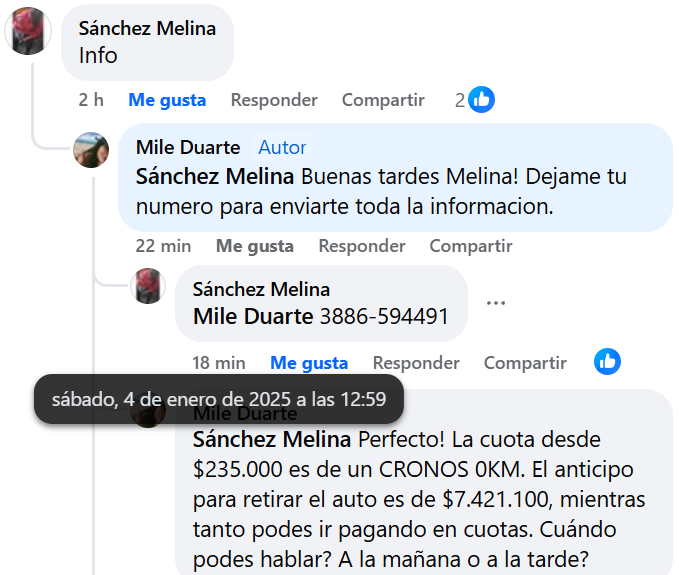Share the 'Info' comment via Compartir
This screenshot has height=575, width=679.
click(x=383, y=100)
